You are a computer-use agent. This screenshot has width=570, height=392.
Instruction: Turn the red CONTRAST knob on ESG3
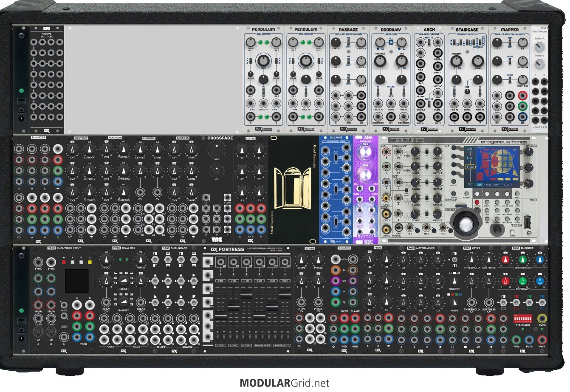(x=505, y=281)
